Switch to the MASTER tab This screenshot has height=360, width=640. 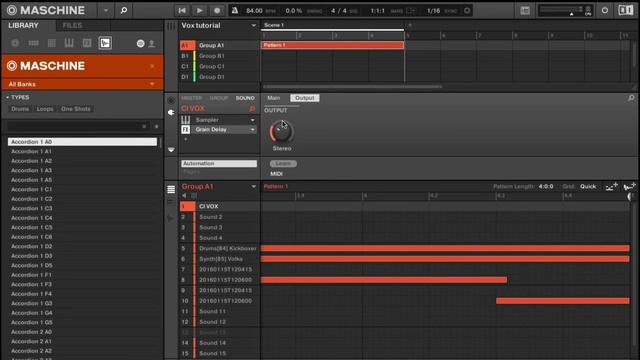pos(191,98)
